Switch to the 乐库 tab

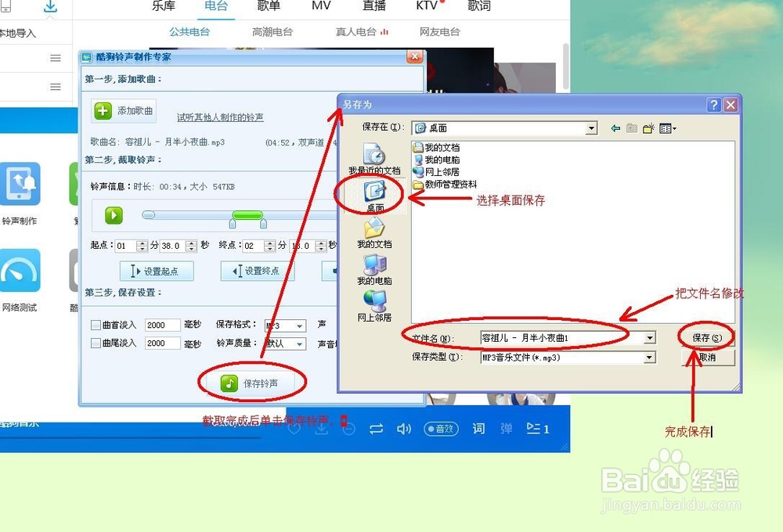(164, 6)
